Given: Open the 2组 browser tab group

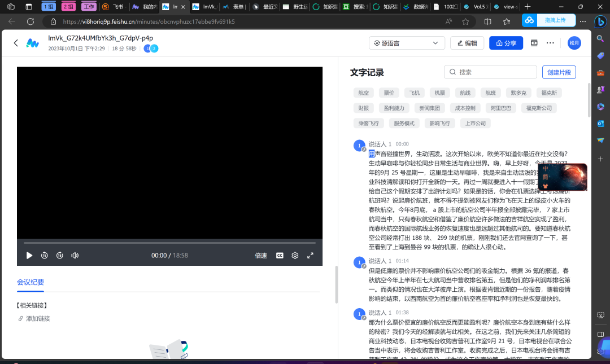Looking at the screenshot, I should [68, 7].
